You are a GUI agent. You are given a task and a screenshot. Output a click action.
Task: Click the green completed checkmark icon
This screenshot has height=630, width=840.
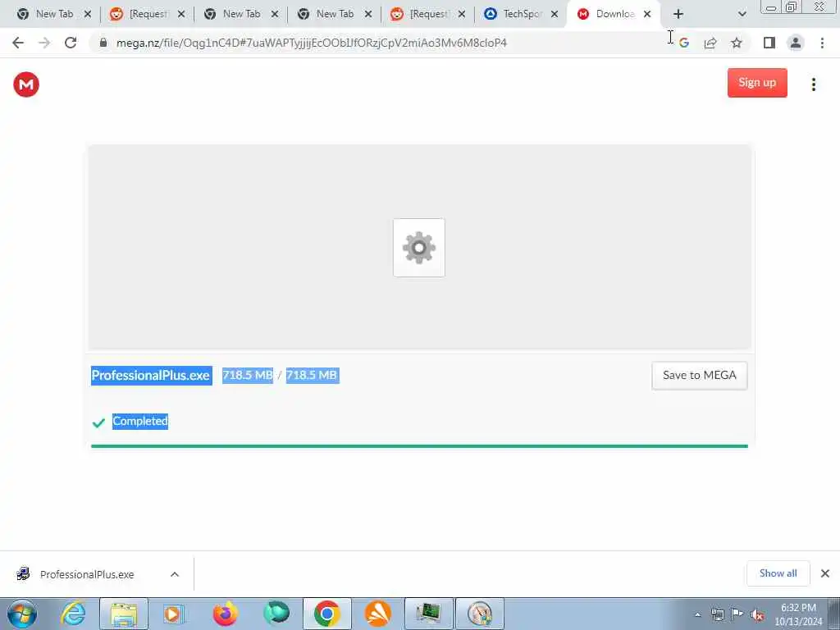pyautogui.click(x=98, y=422)
